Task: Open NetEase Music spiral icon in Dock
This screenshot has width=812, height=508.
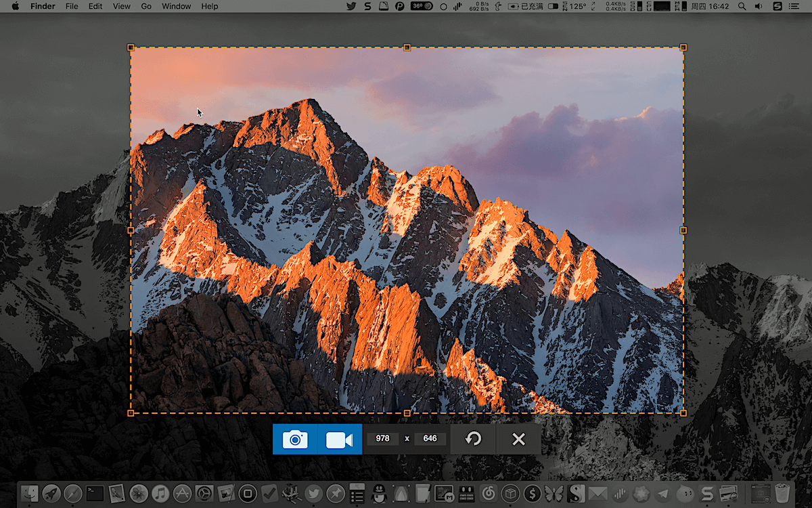Action: [x=487, y=493]
